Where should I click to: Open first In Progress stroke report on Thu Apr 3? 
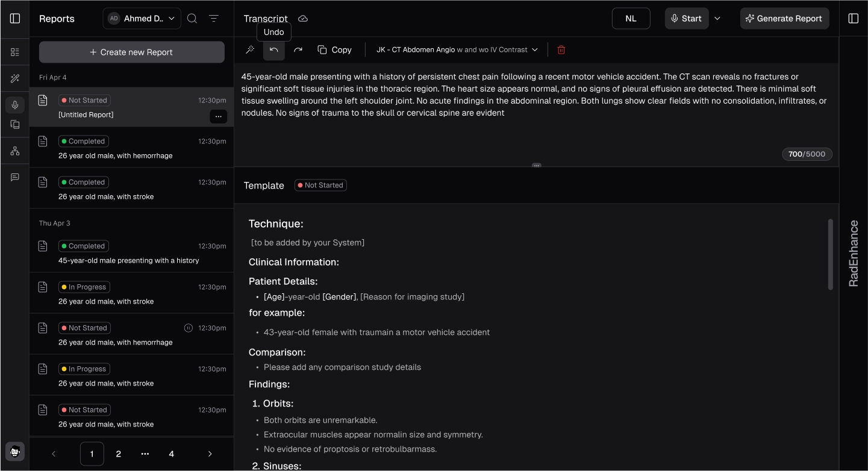coord(131,293)
